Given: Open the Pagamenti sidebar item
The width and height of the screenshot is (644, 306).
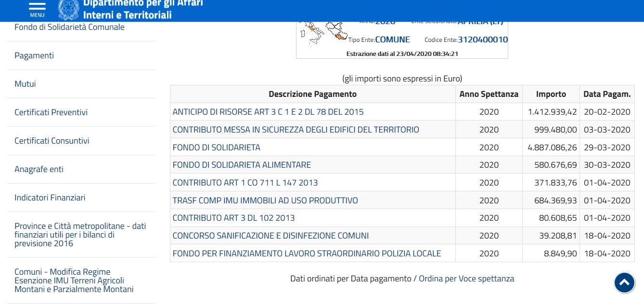Looking at the screenshot, I should tap(34, 55).
